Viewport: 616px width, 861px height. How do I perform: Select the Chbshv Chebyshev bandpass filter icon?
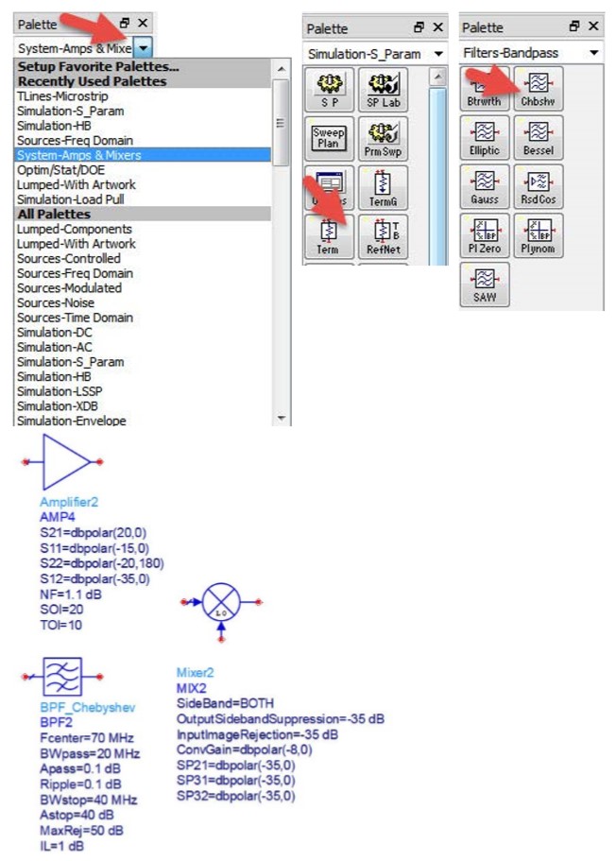[x=538, y=89]
